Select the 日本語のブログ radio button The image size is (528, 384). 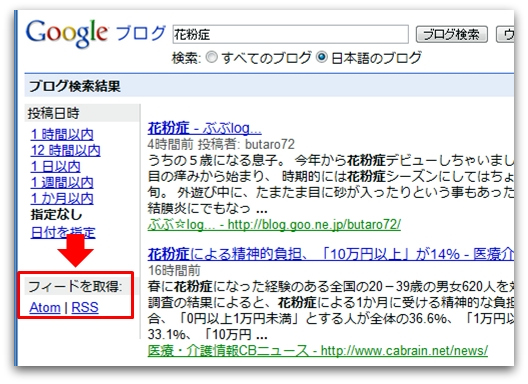click(x=322, y=57)
